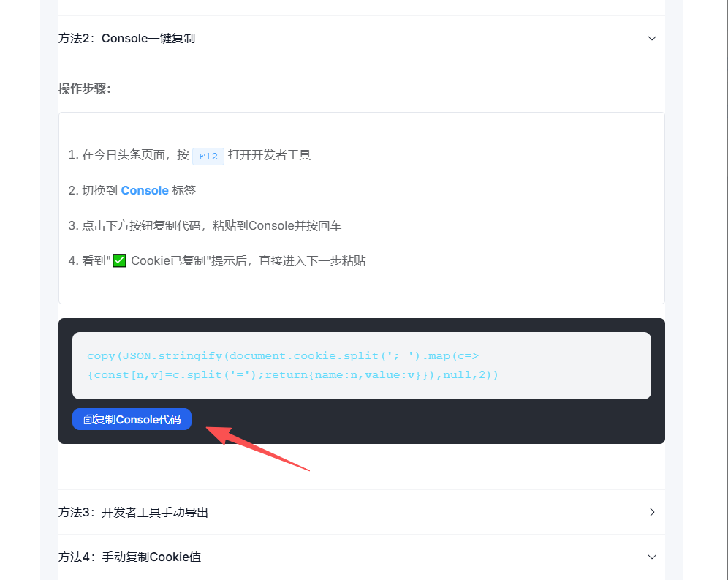Click the second code line starting {const[n,v]
This screenshot has width=728, height=580.
(x=292, y=375)
